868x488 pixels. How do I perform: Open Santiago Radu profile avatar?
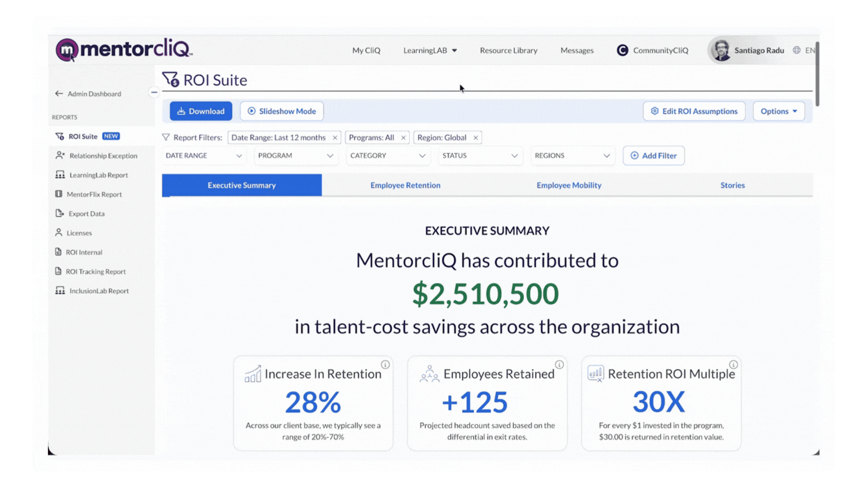point(721,50)
